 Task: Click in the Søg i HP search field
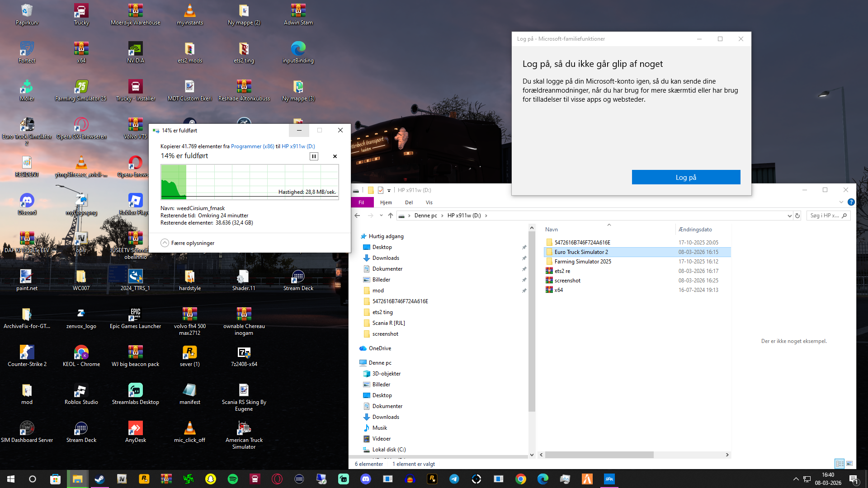825,216
